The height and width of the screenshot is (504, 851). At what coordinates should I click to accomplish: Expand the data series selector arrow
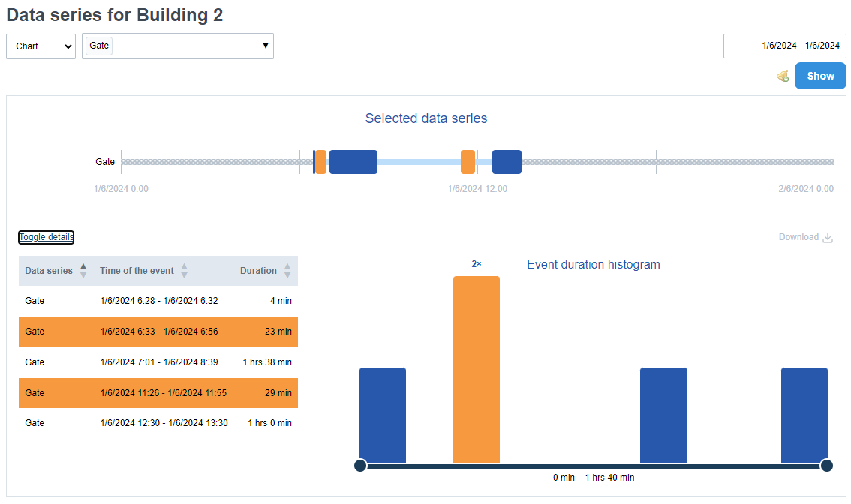click(265, 46)
